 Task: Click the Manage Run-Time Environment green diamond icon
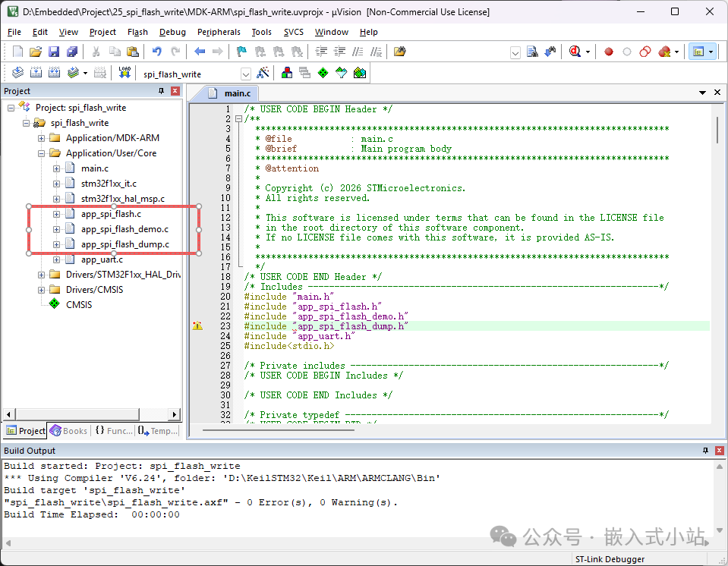pyautogui.click(x=323, y=73)
